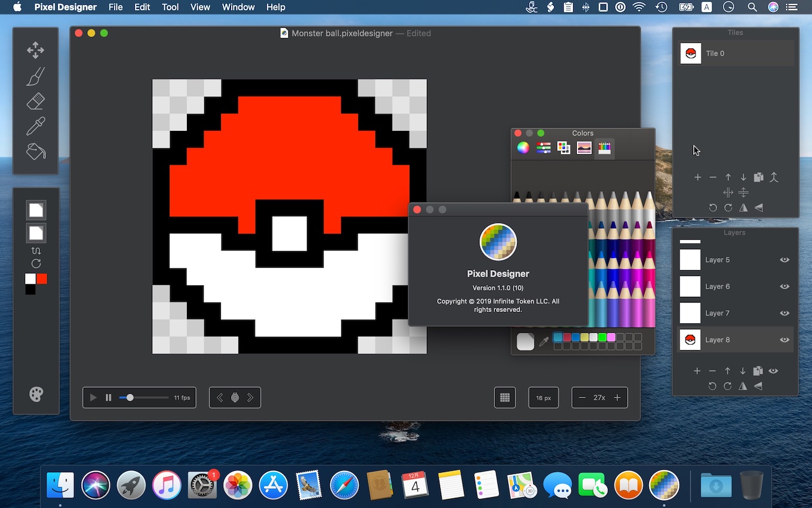Image resolution: width=812 pixels, height=508 pixels.
Task: Select the Eraser tool
Action: click(35, 101)
